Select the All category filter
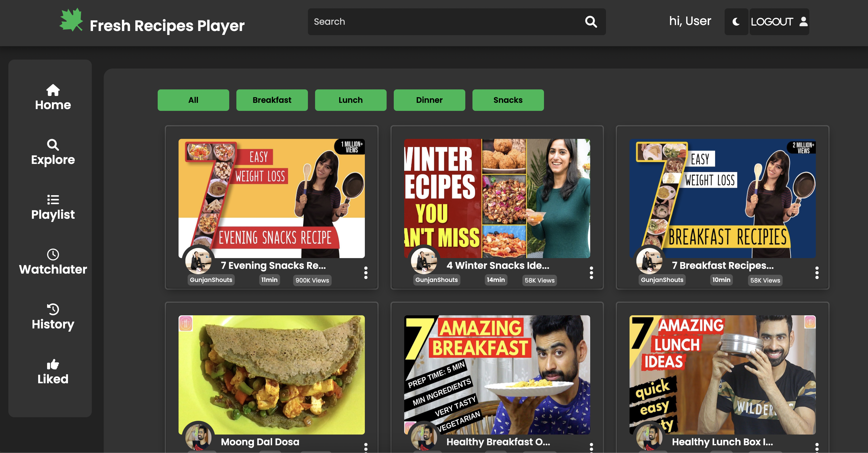This screenshot has width=868, height=453. click(193, 100)
